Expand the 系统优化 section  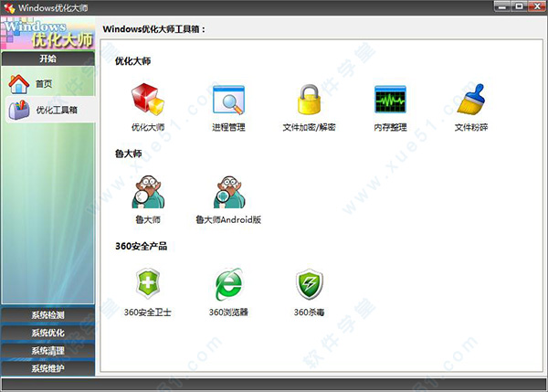point(47,333)
